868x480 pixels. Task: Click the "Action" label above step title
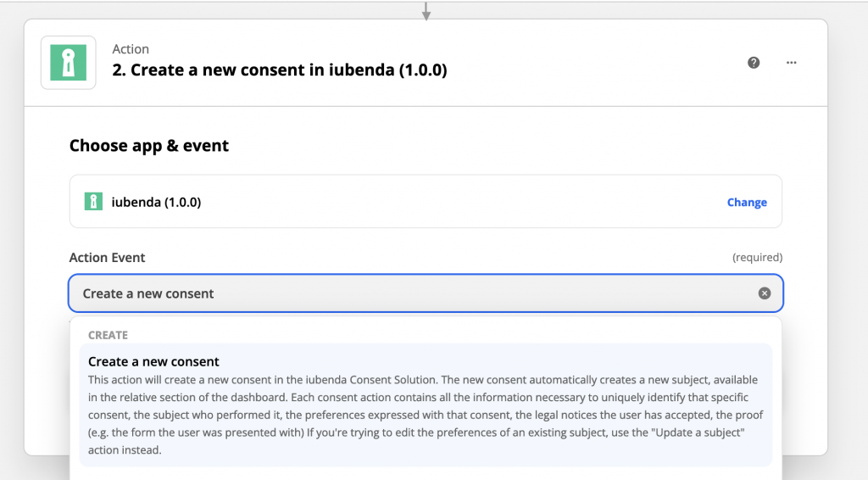131,49
